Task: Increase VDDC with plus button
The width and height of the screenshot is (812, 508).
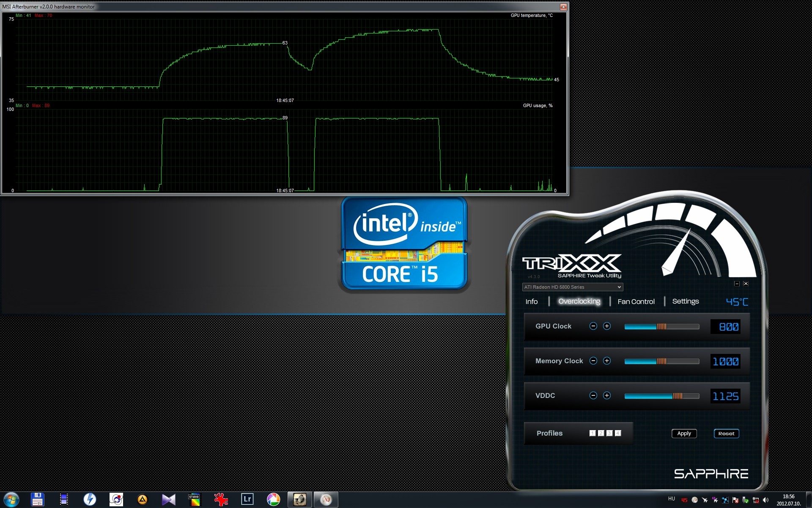Action: tap(607, 395)
